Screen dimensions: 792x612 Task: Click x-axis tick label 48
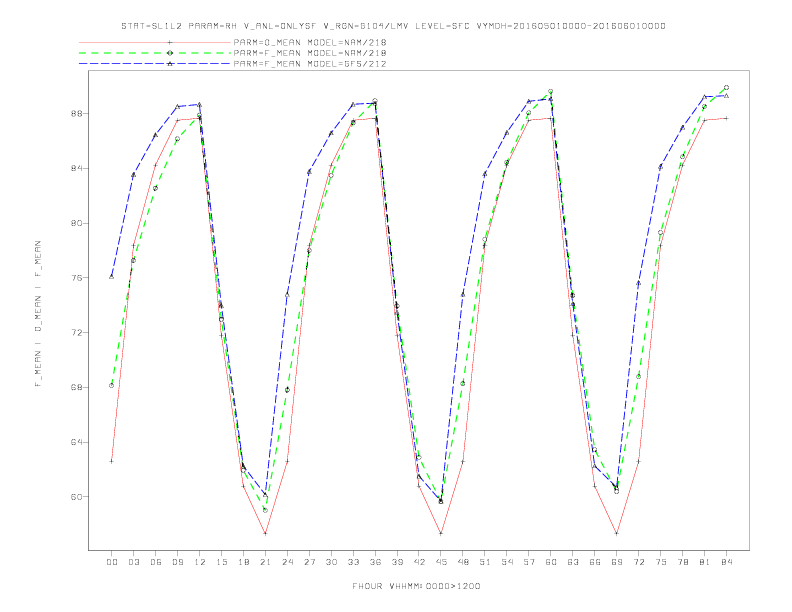pyautogui.click(x=463, y=562)
